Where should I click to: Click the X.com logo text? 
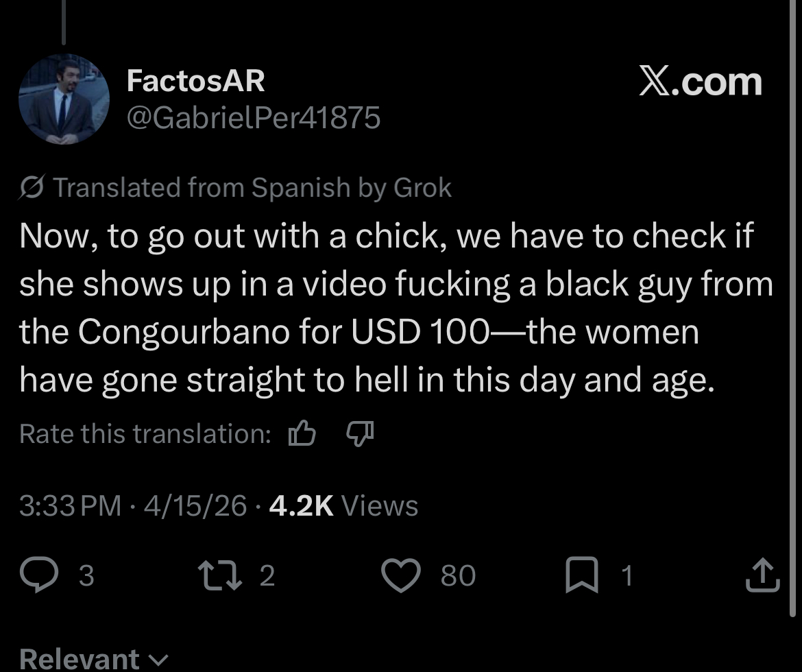(701, 82)
